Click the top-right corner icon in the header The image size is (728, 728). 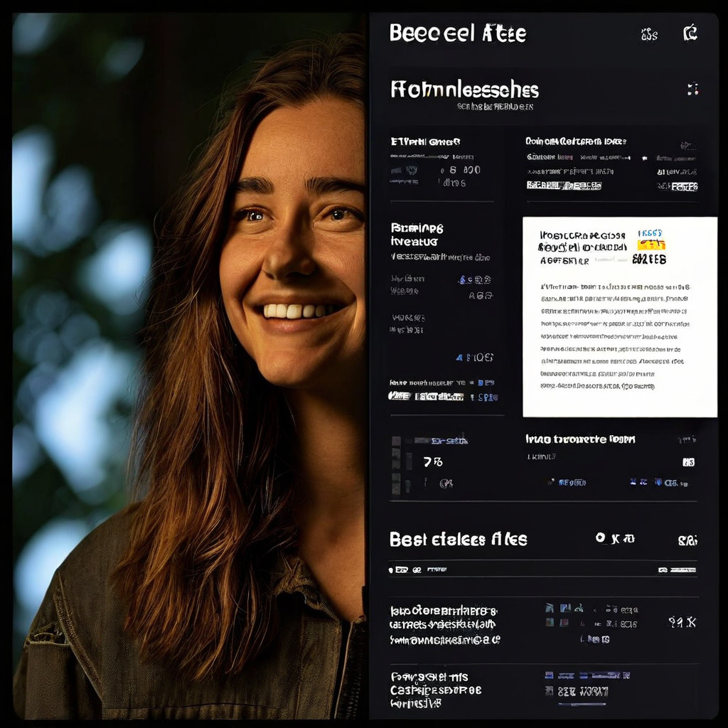690,33
